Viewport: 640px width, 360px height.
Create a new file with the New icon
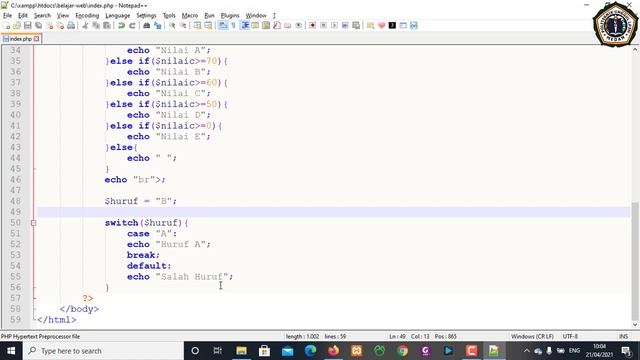[7, 25]
